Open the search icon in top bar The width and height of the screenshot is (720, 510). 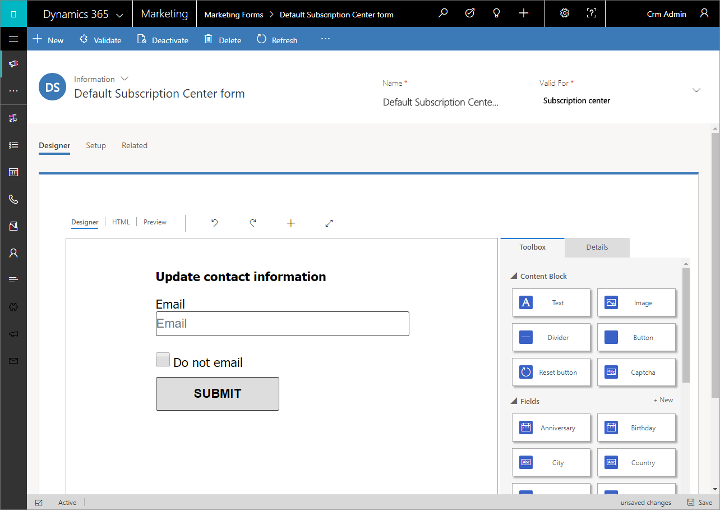444,14
